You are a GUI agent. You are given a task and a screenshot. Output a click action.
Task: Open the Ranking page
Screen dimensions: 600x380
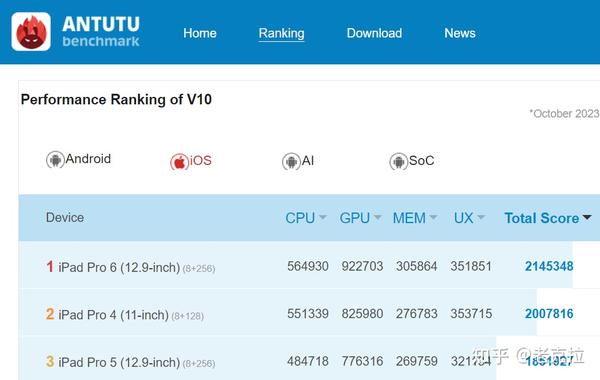[281, 33]
